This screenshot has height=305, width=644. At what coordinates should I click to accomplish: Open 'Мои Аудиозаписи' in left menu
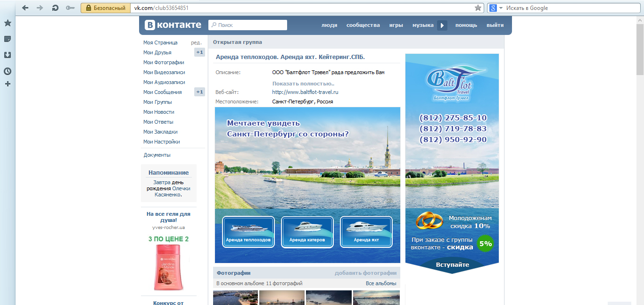coord(164,82)
